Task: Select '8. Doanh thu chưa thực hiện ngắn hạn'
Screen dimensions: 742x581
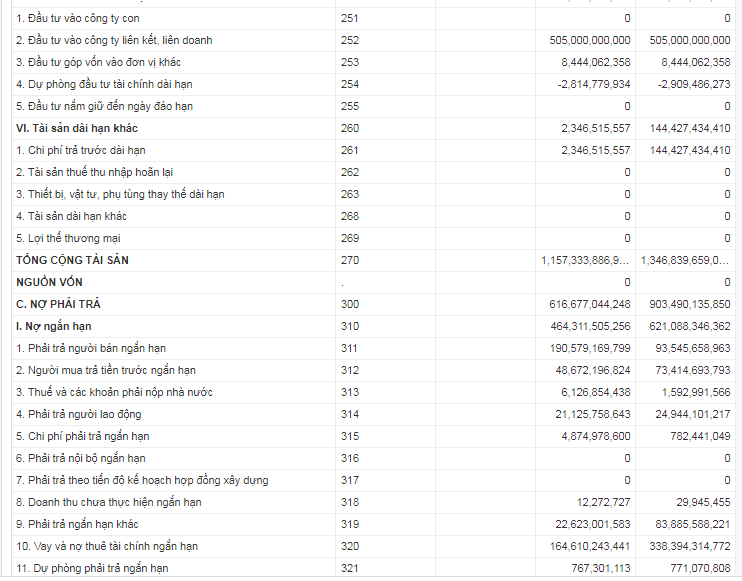Action: pos(109,502)
